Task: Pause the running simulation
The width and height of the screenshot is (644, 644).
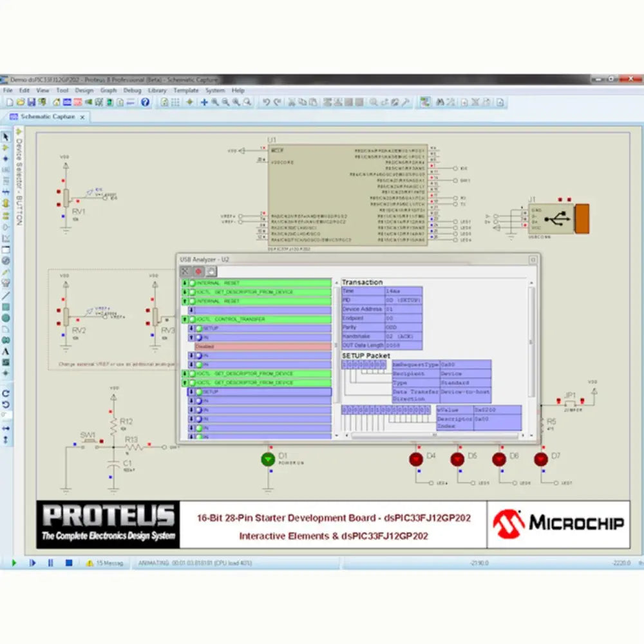Action: 50,562
